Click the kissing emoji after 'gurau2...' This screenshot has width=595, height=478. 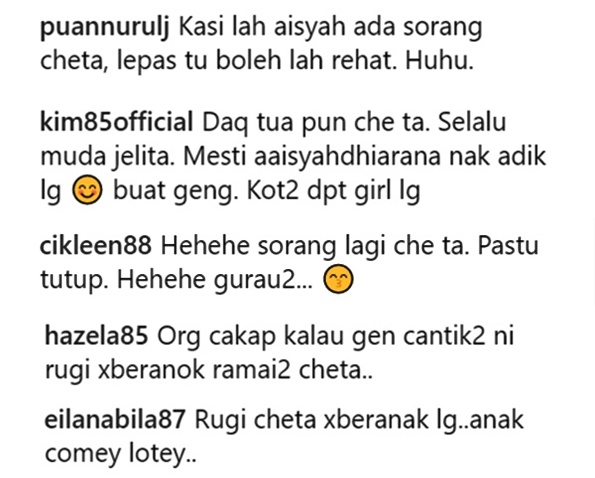(x=338, y=279)
